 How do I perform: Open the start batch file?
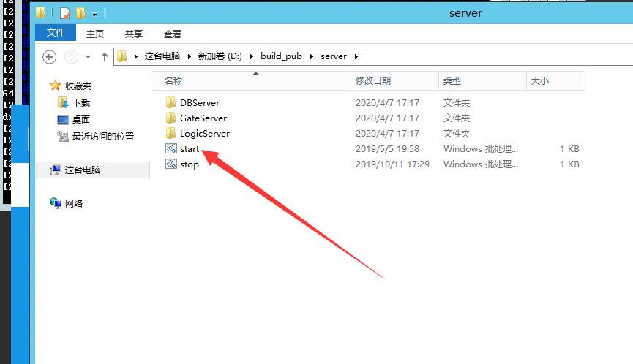189,149
